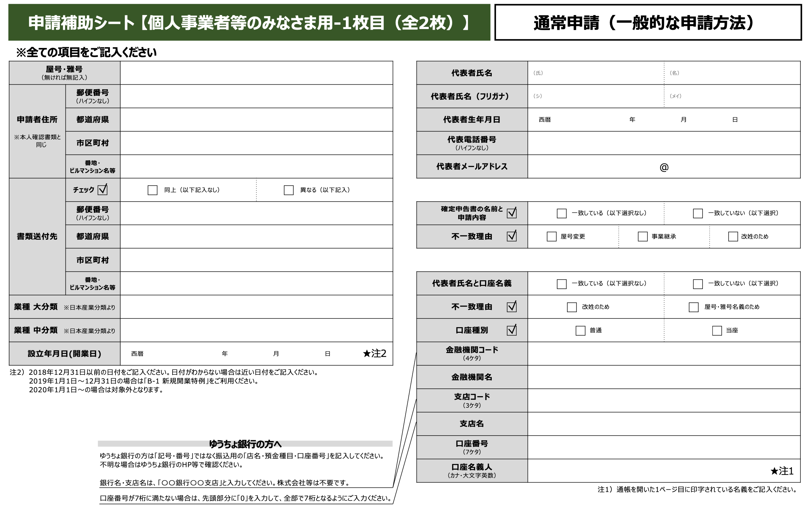Click the 書類送付先 市区町村 field
812x513 pixels.
pyautogui.click(x=257, y=260)
